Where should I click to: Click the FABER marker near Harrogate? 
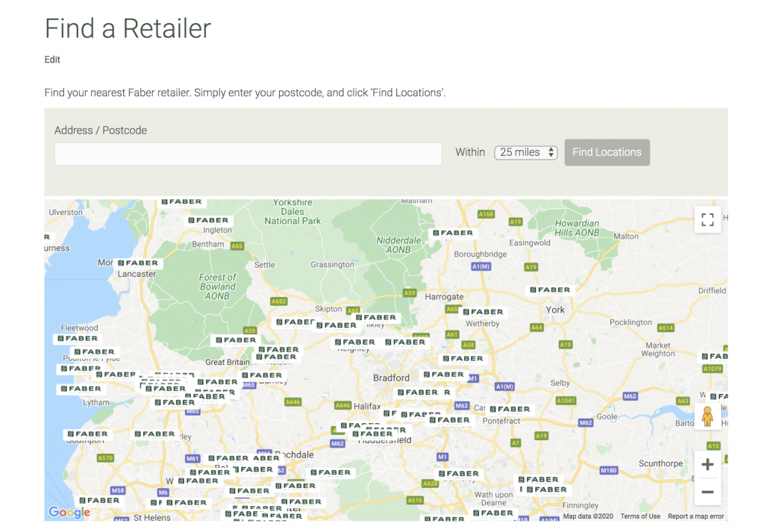(x=484, y=312)
